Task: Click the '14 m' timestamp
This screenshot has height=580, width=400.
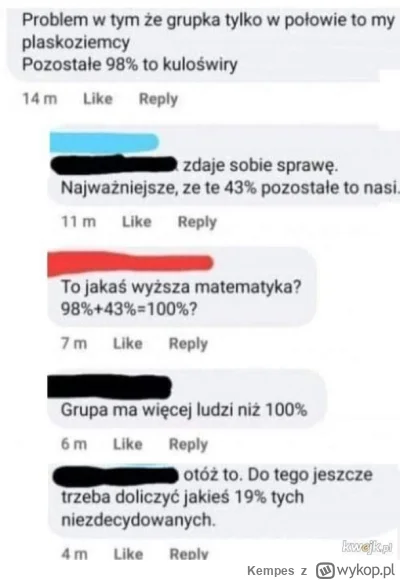Action: [40, 99]
